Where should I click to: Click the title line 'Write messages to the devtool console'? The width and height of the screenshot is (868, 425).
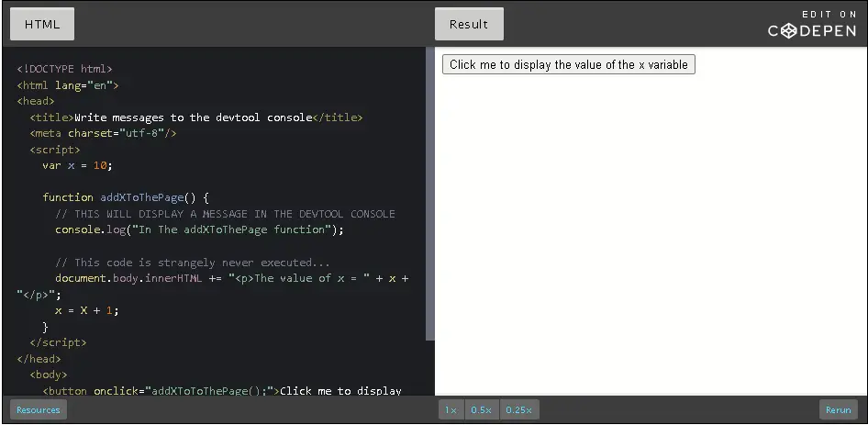pos(196,117)
